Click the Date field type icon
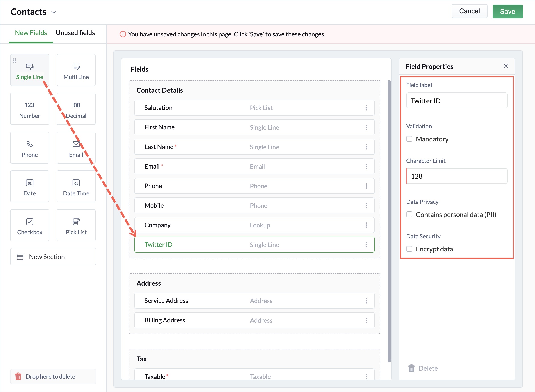535x392 pixels. pyautogui.click(x=30, y=183)
